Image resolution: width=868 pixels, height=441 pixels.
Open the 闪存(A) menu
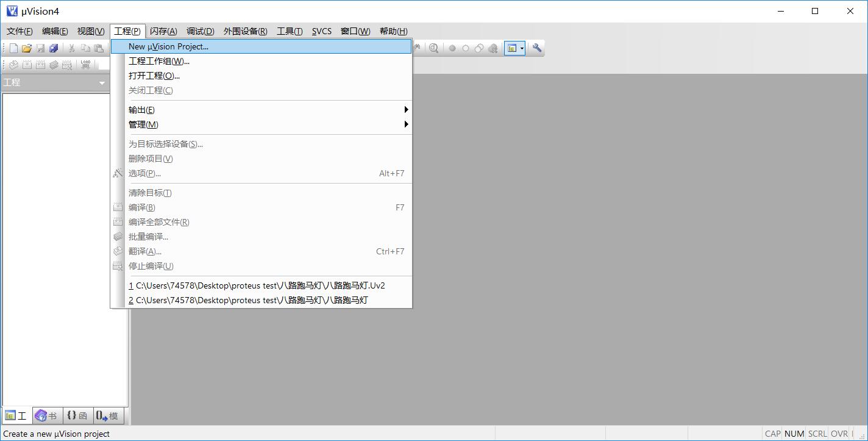(163, 31)
